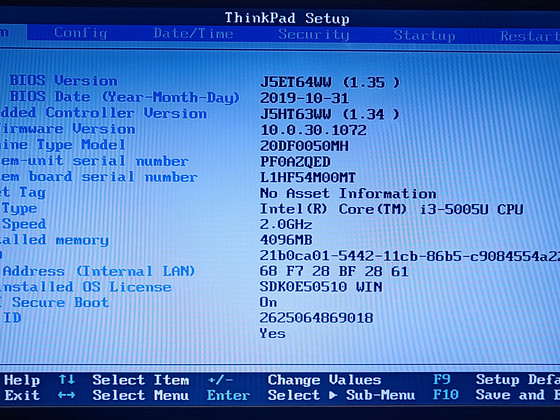Click the F10 key hint
560x420 pixels.
(446, 395)
